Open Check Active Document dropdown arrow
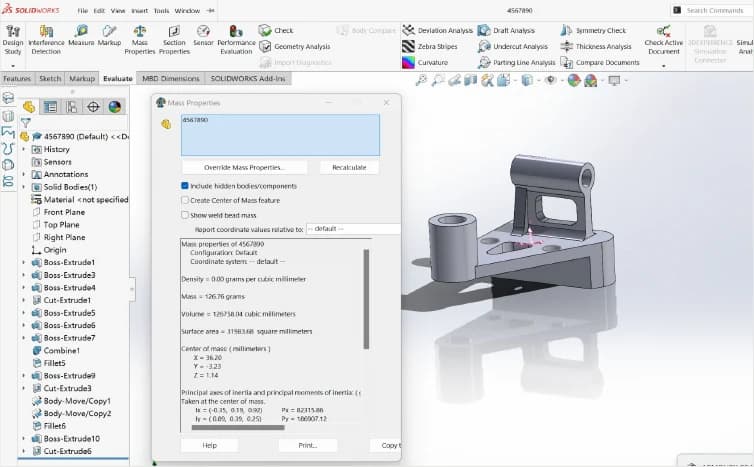The image size is (754, 467). point(664,65)
